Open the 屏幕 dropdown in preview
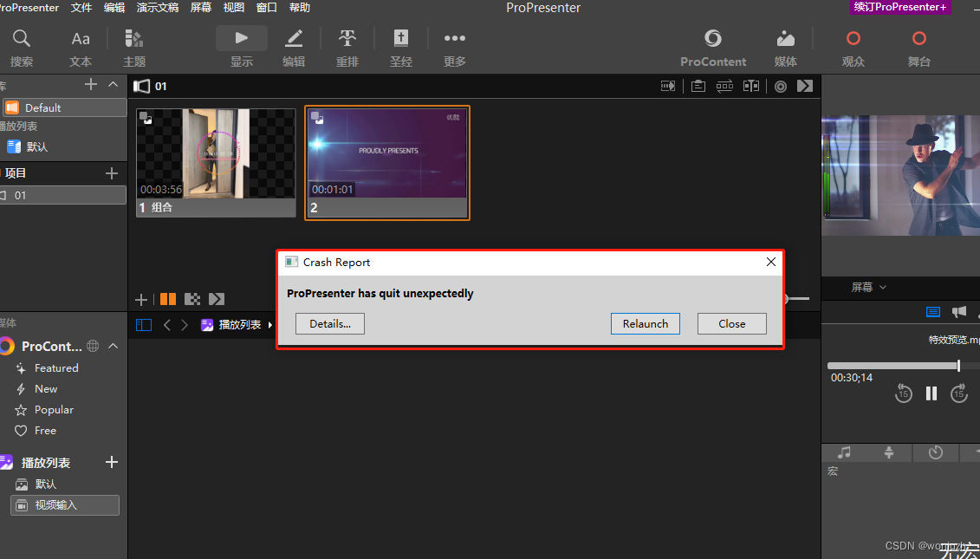Viewport: 980px width, 559px height. [869, 287]
